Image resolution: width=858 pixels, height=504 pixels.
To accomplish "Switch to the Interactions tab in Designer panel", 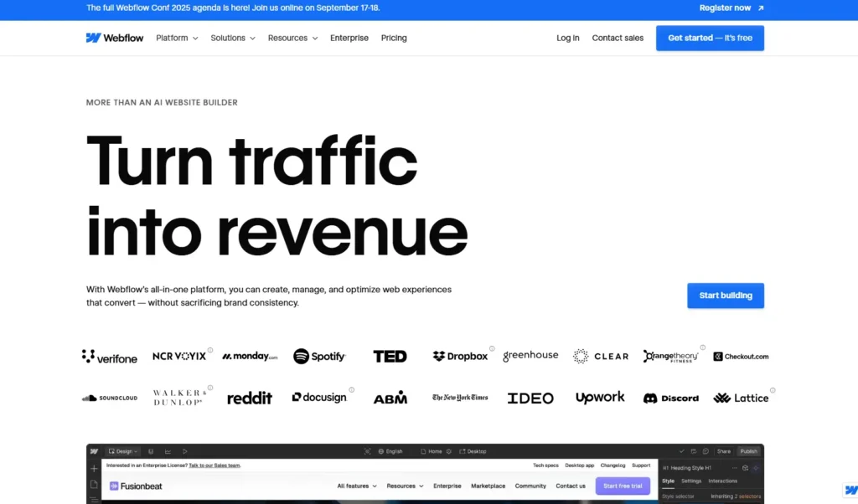I will [723, 481].
